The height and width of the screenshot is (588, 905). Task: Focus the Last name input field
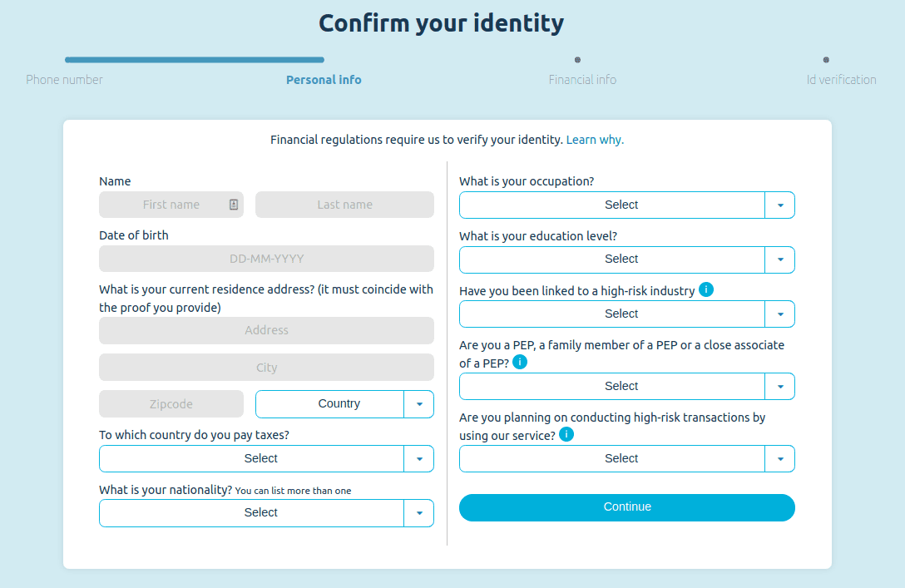pos(344,205)
